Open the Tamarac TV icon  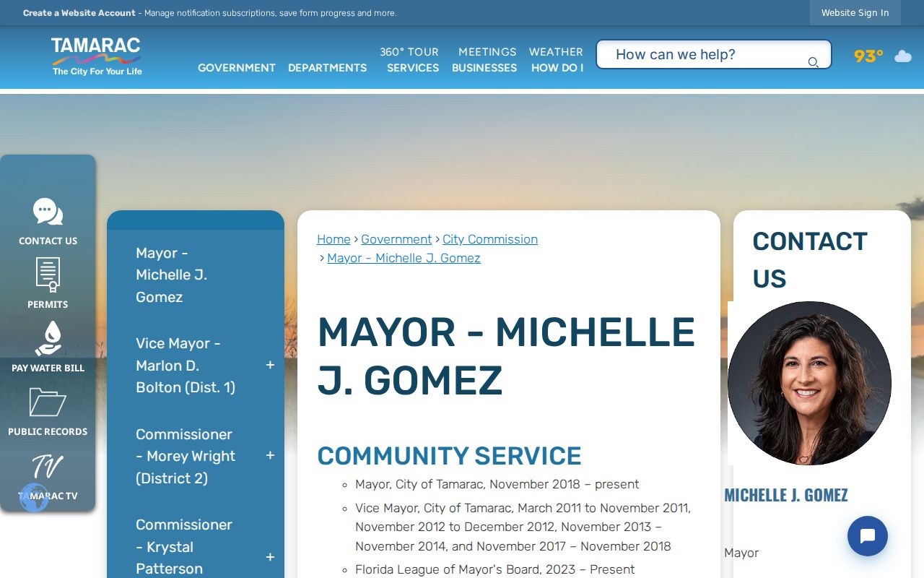48,467
